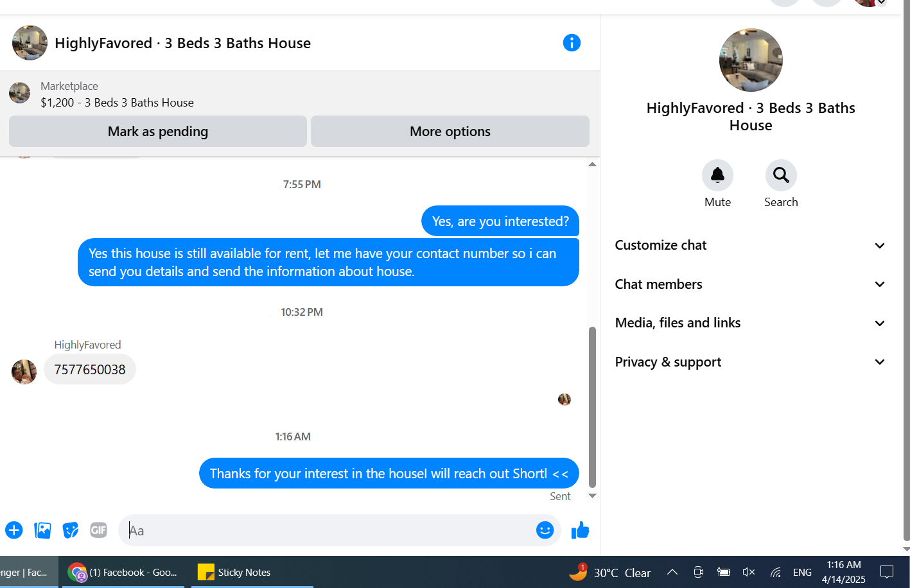Focus the Aa message input field
This screenshot has width=910, height=588.
(328, 530)
